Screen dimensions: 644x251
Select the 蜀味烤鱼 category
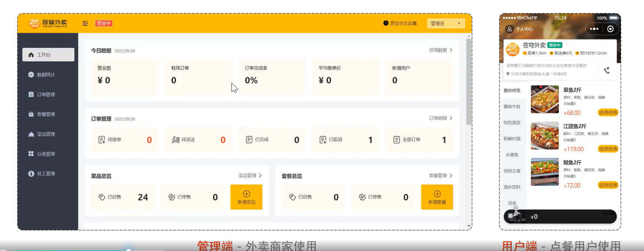(512, 91)
